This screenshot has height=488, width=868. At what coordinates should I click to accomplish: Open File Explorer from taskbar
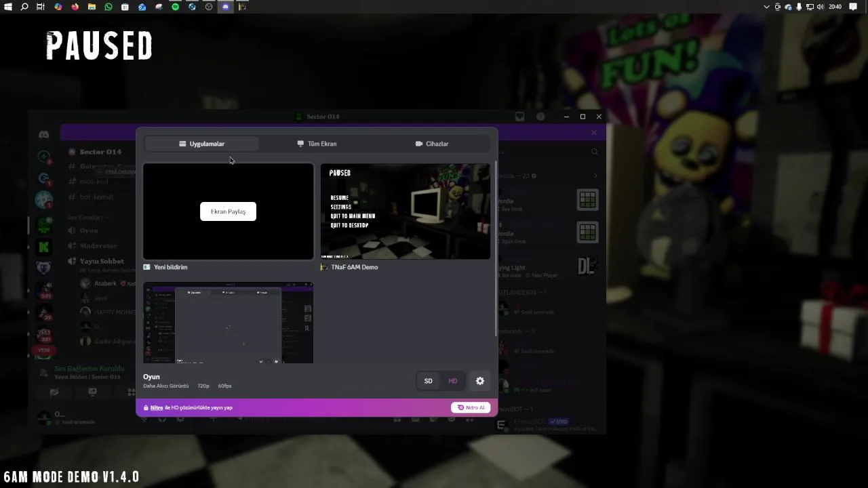(x=92, y=7)
